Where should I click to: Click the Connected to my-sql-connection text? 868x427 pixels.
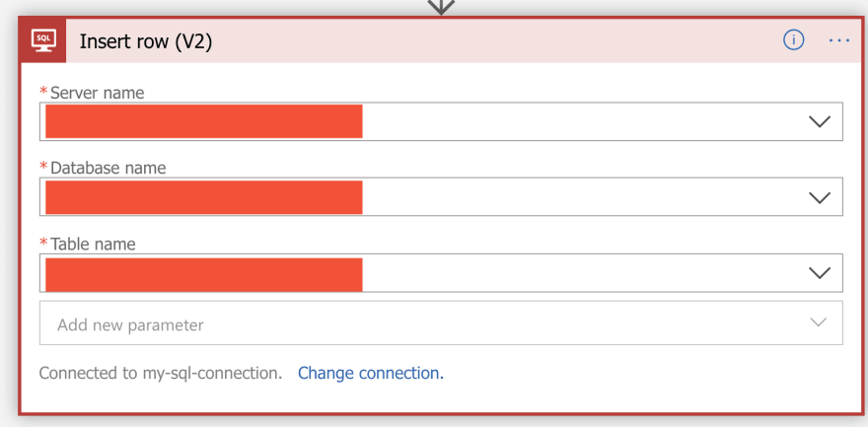pos(161,374)
